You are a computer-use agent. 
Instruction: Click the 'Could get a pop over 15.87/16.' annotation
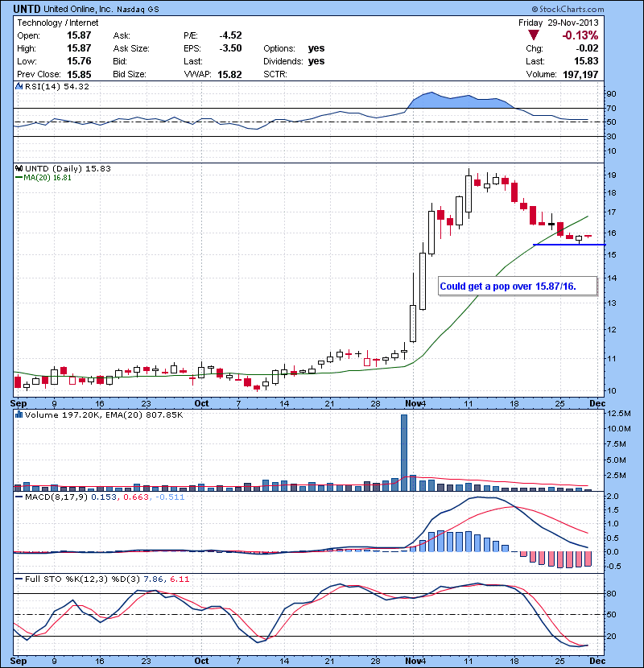[x=508, y=287]
